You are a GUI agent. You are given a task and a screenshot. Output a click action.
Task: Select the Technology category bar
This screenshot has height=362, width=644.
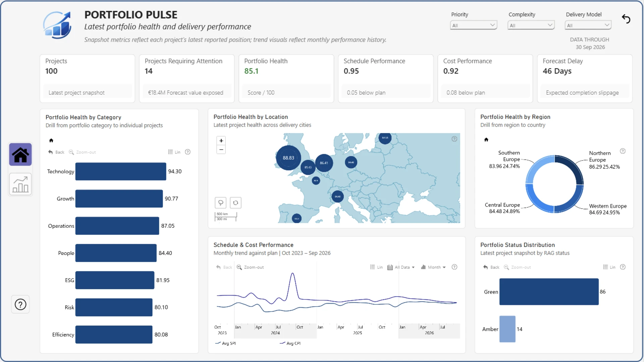(121, 172)
